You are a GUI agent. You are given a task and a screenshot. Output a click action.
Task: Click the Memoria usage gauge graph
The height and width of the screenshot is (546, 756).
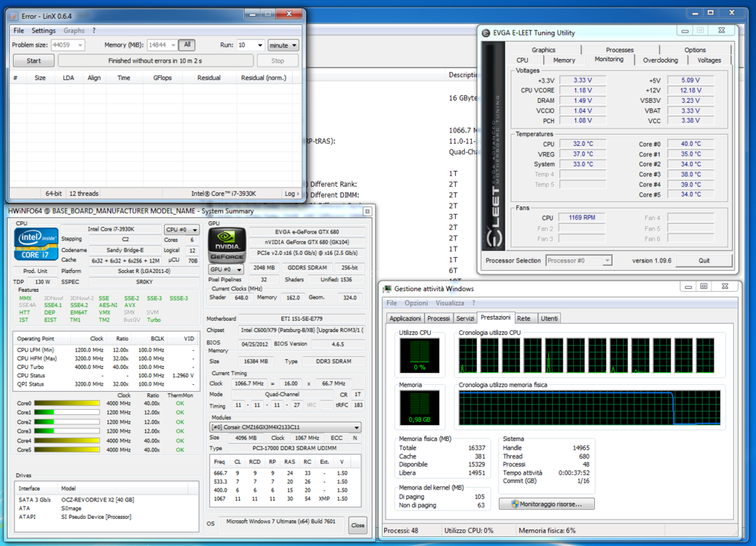(420, 408)
